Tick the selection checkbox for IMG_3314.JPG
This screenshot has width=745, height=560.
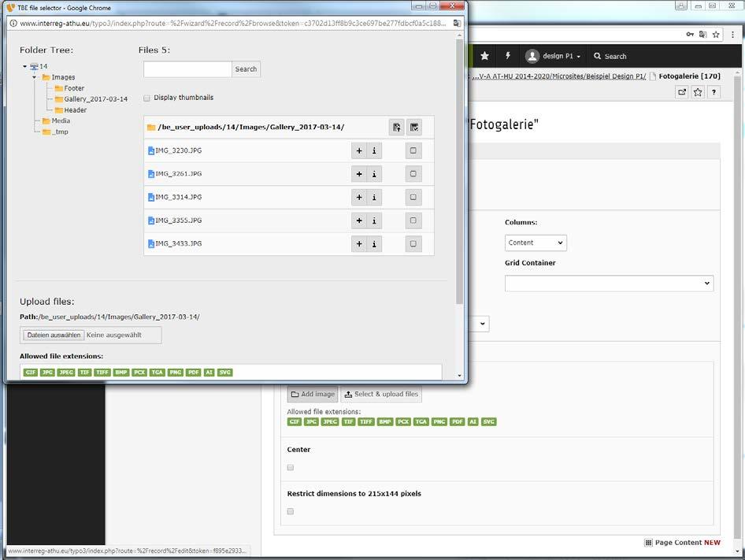coord(413,197)
